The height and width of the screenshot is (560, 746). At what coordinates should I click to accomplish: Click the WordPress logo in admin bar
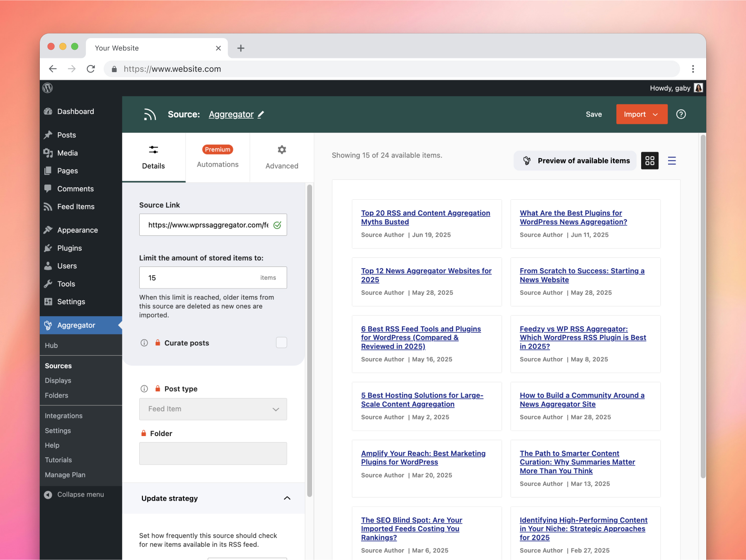click(x=48, y=88)
